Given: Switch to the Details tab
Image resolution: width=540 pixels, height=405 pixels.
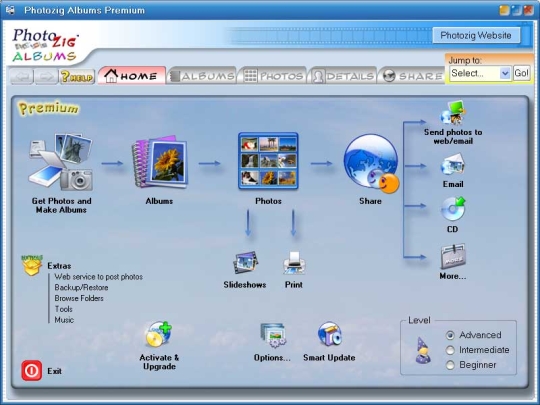Looking at the screenshot, I should coord(343,76).
